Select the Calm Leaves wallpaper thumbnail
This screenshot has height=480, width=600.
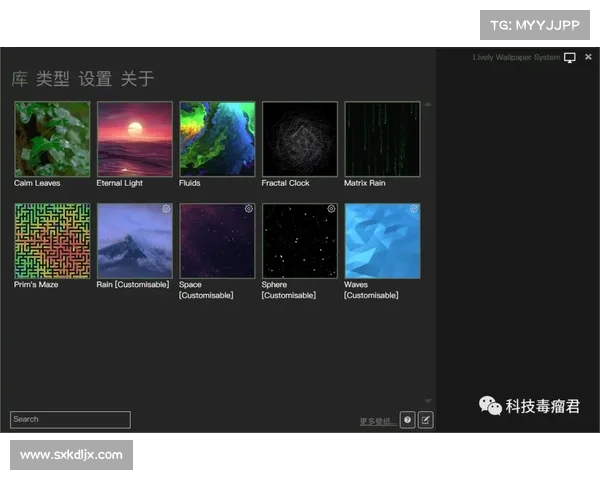(52, 139)
